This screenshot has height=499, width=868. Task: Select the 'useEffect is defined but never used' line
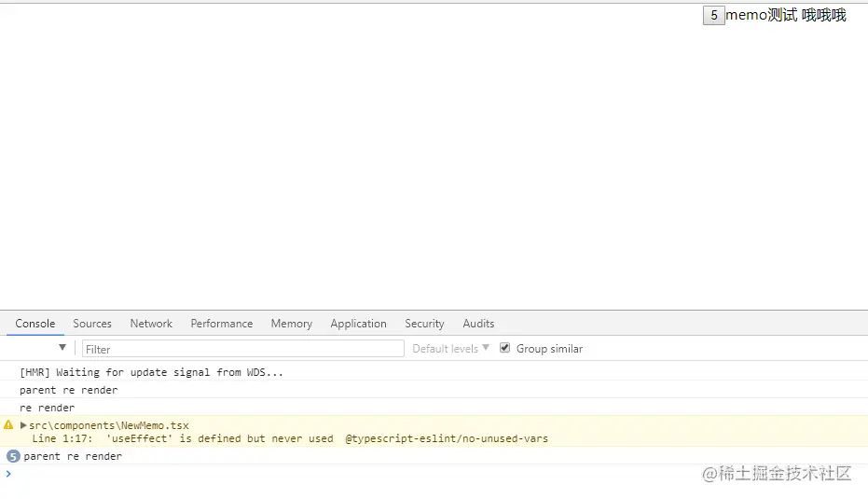(x=290, y=438)
